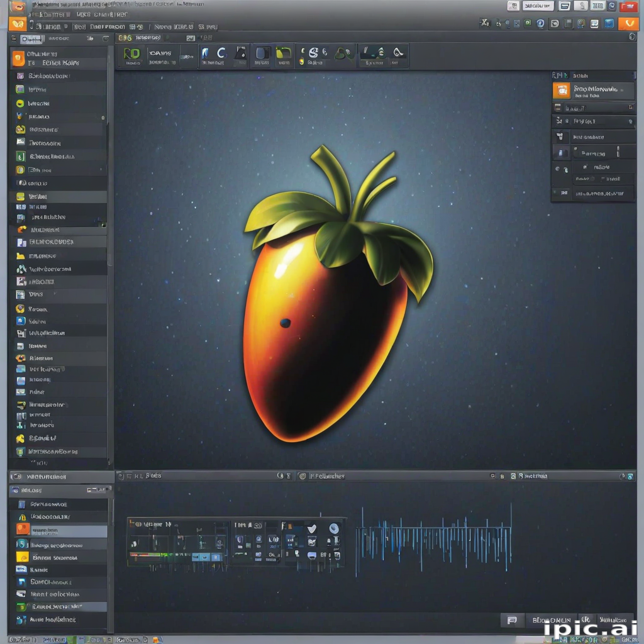Click the dark blue round icon in title bar
Image resolution: width=644 pixels, height=644 pixels.
(612, 6)
